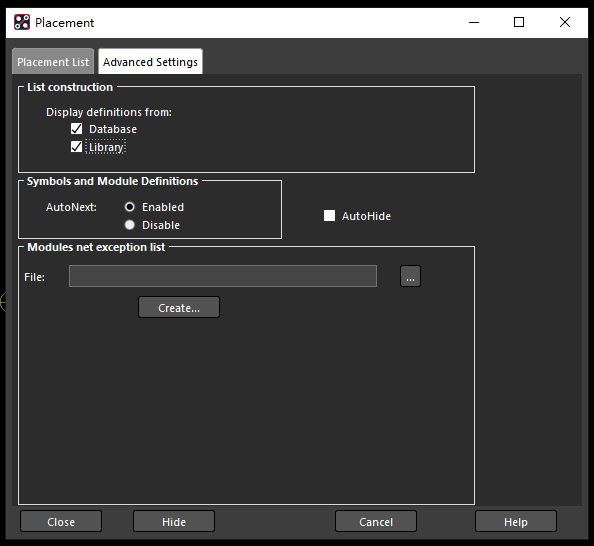Click the "Display definitions from:" label

pyautogui.click(x=109, y=112)
